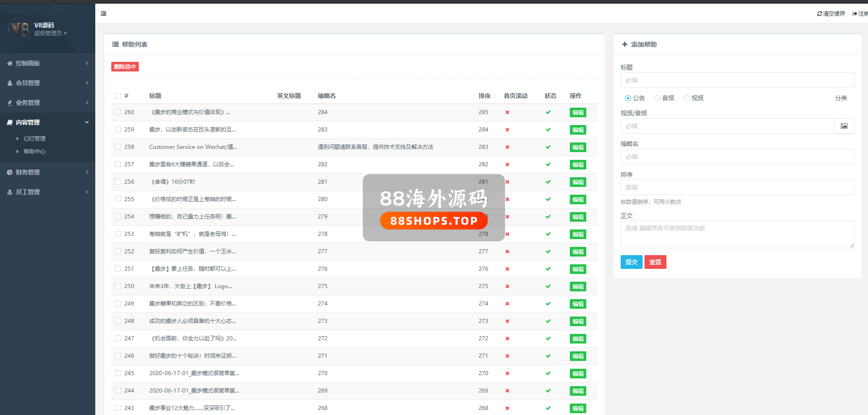Click the red X for row 250
This screenshot has width=868, height=415.
507,286
